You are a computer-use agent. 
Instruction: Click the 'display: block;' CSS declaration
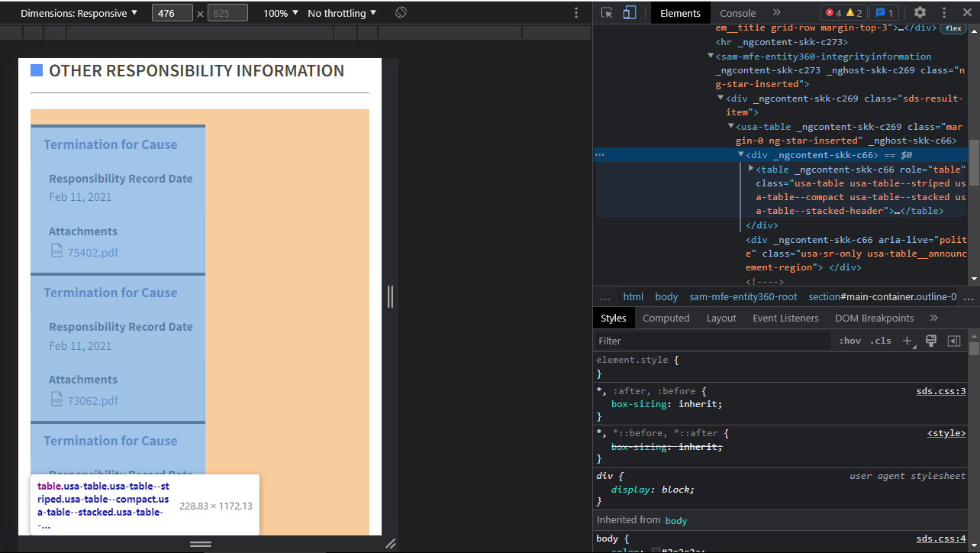653,490
